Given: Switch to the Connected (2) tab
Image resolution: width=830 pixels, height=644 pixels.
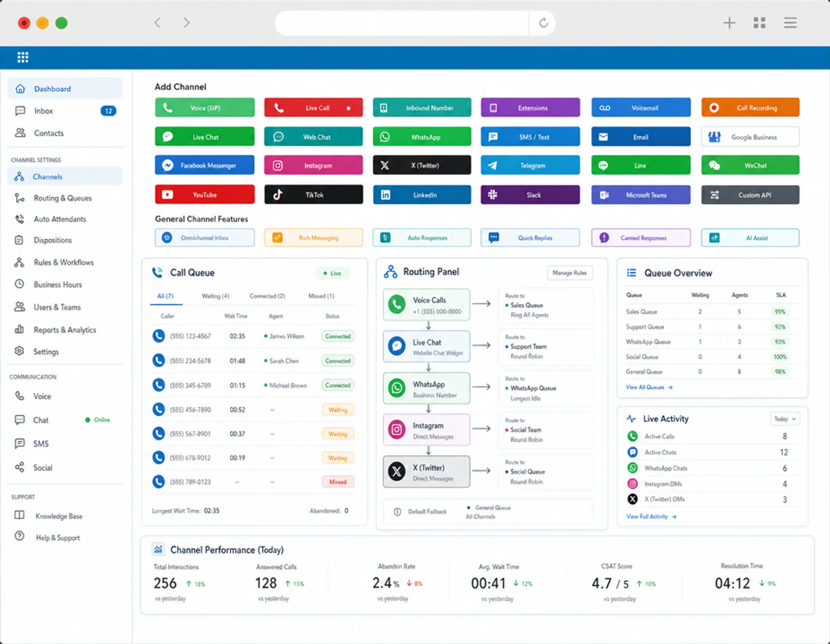Looking at the screenshot, I should point(267,296).
